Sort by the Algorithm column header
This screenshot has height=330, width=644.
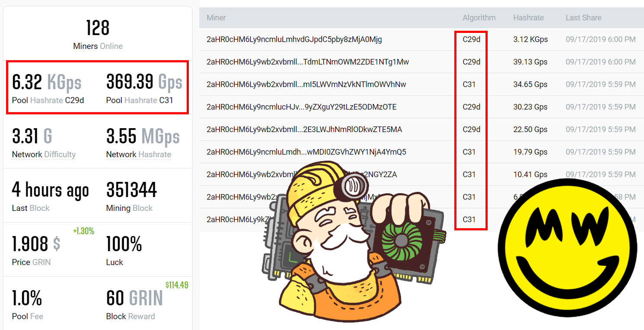[x=479, y=18]
